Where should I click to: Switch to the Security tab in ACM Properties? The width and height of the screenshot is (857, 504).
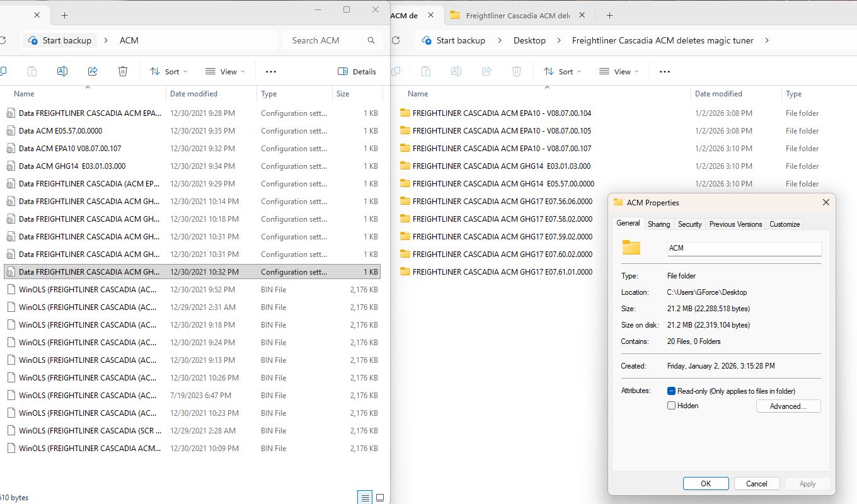689,224
